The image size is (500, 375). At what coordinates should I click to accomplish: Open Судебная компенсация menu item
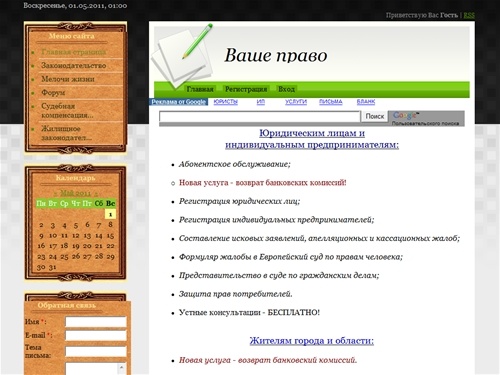tap(67, 111)
